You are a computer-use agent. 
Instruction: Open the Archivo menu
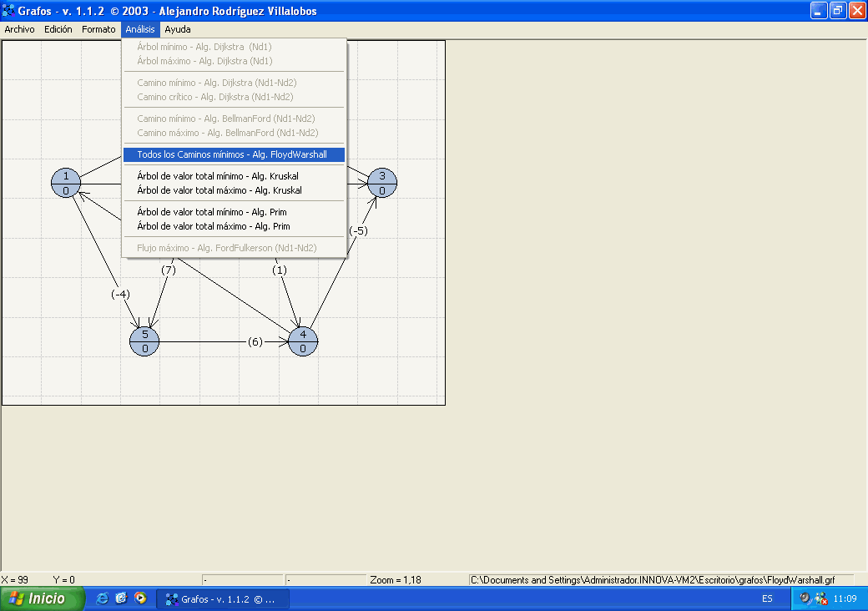pos(20,29)
